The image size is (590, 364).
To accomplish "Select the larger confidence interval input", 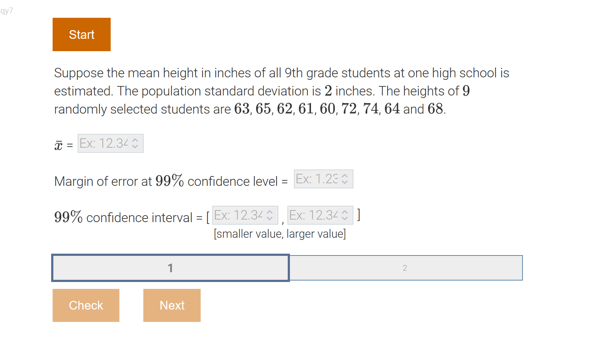I will pos(314,215).
